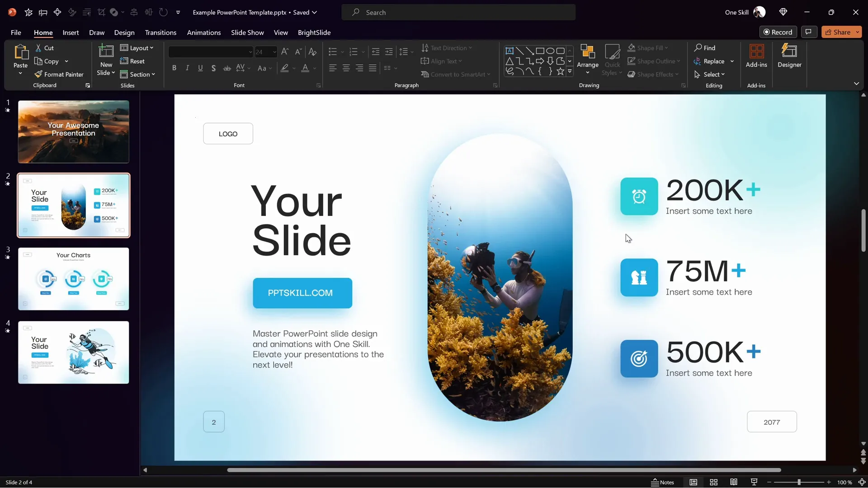This screenshot has height=488, width=868.
Task: Select slide 3 Your Charts thumbnail
Action: pyautogui.click(x=74, y=279)
